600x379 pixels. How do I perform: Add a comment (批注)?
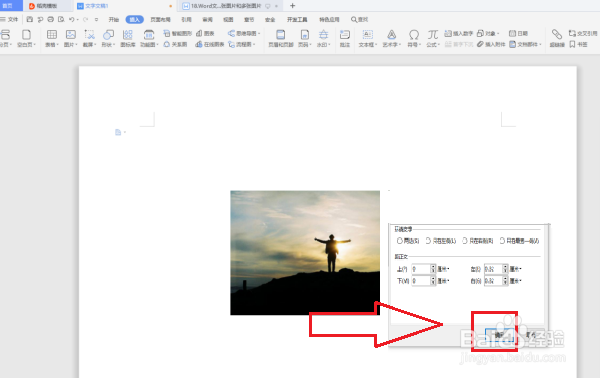(345, 39)
